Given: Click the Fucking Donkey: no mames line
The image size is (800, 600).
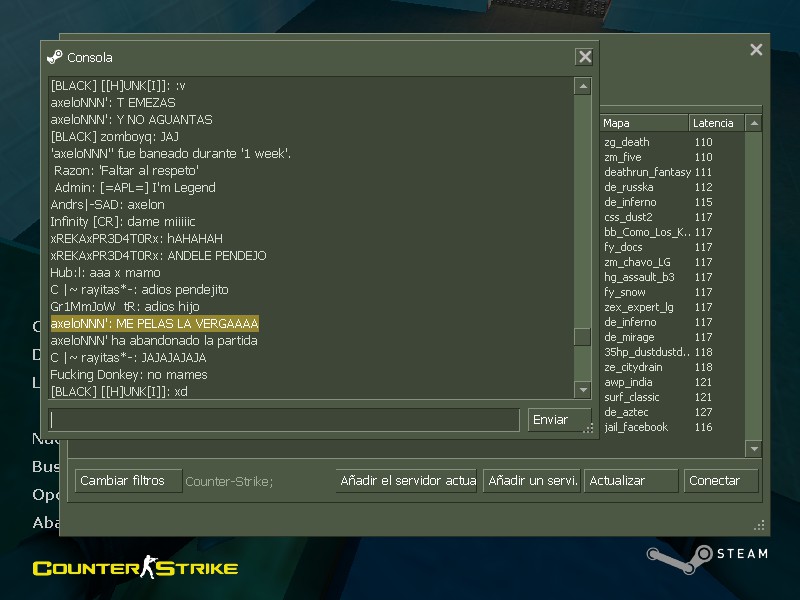Looking at the screenshot, I should point(129,374).
